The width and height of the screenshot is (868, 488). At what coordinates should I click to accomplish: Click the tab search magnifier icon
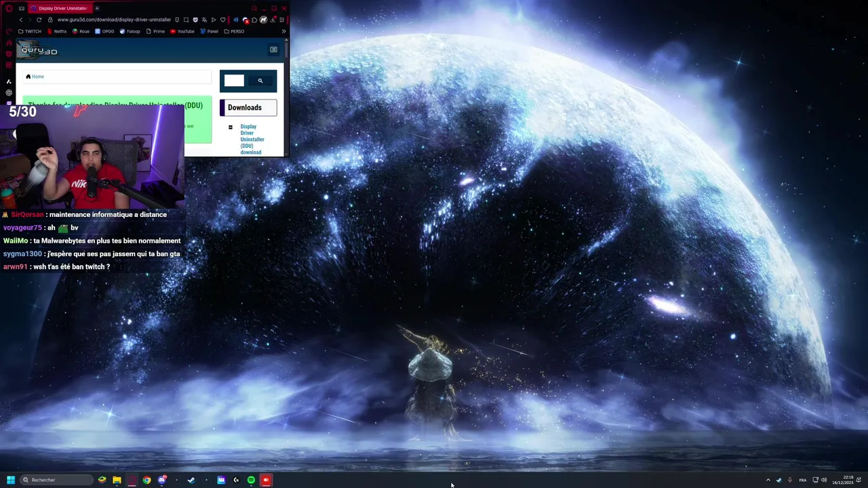254,8
